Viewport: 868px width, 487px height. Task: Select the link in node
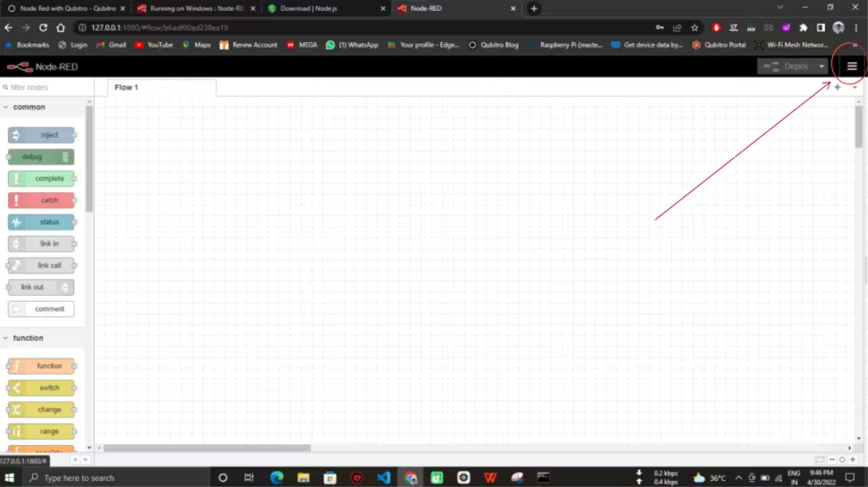41,243
